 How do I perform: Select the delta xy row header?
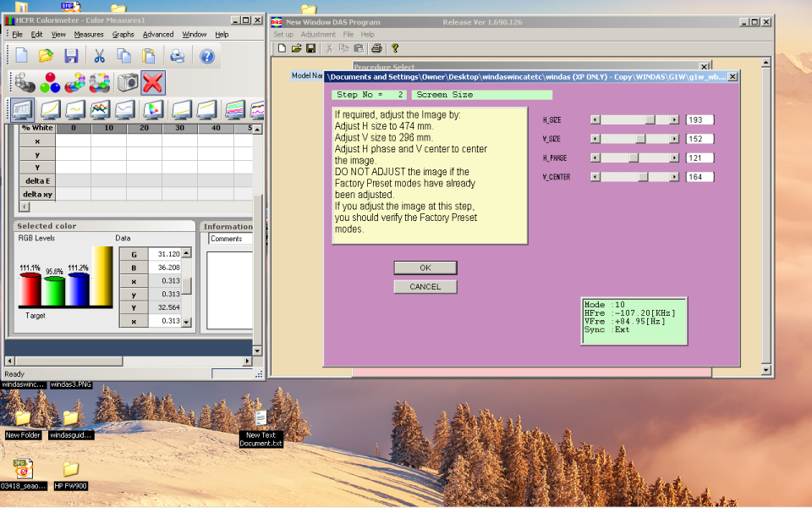pyautogui.click(x=37, y=195)
